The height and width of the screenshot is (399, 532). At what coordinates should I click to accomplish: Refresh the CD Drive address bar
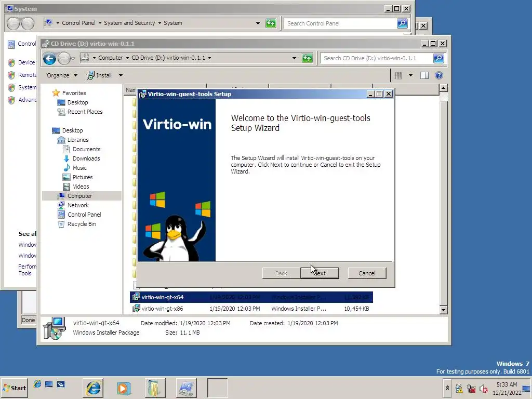click(307, 58)
